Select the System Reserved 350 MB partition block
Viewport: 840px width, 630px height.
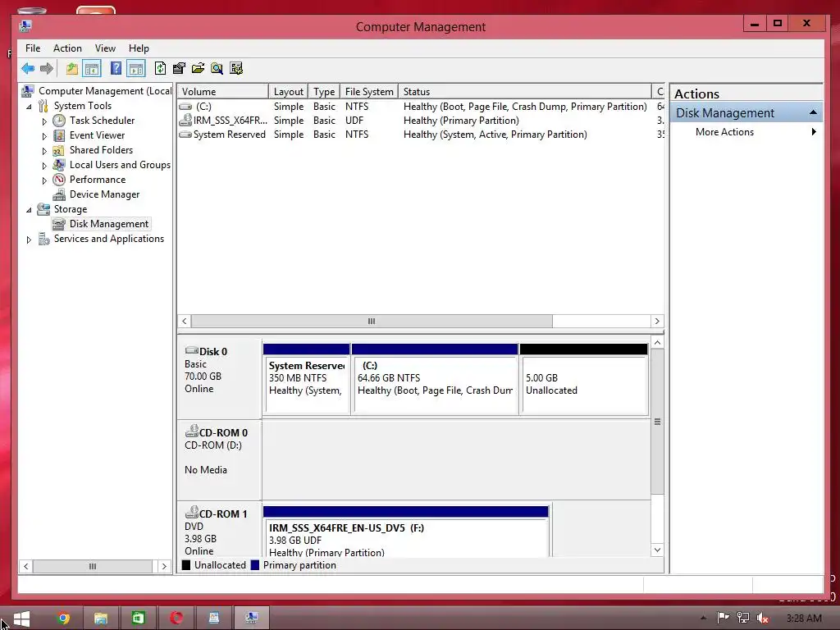click(307, 379)
